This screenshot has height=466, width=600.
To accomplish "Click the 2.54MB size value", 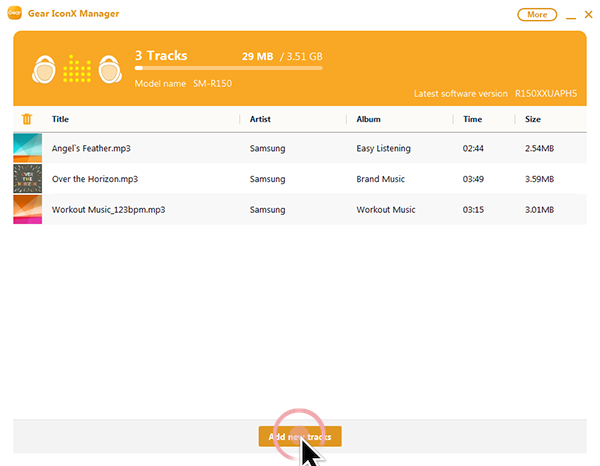I will click(x=539, y=148).
